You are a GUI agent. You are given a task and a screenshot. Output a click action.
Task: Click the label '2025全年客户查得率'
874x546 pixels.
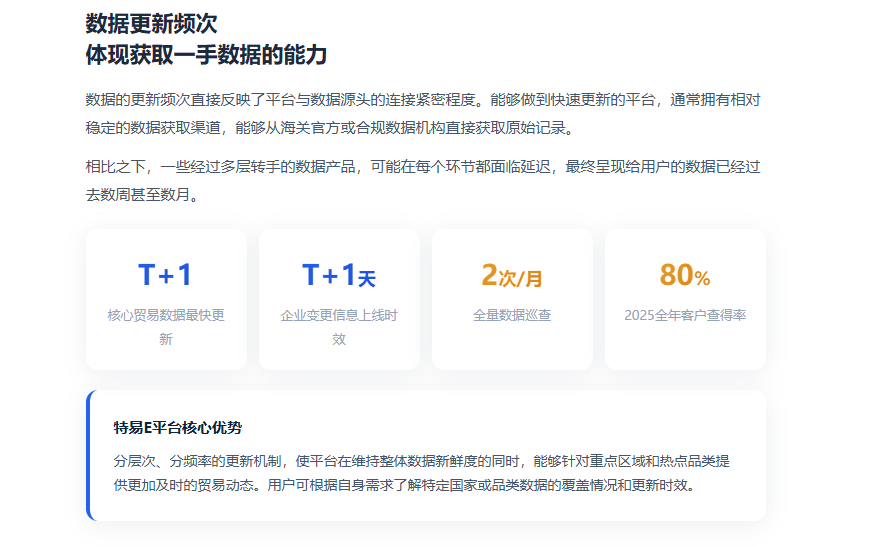(685, 315)
